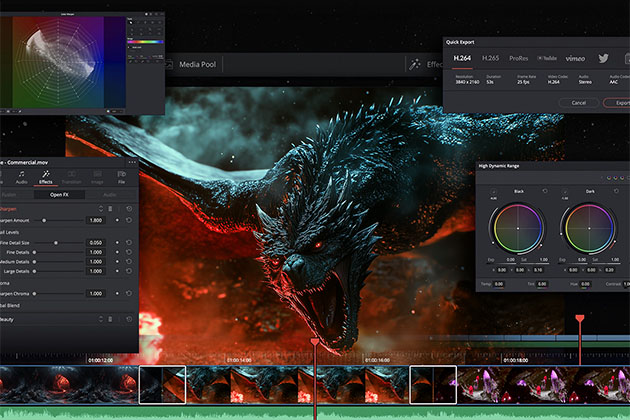Viewport: 630px width, 420px height.
Task: Click the Fine Detail Size slider handle
Action: (x=56, y=243)
